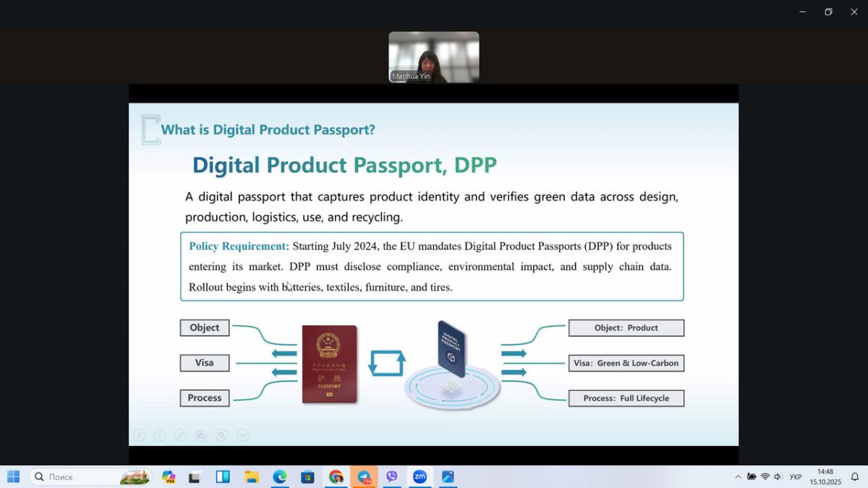Click the see all slides icon
Viewport: 868px width, 488px height.
pyautogui.click(x=201, y=435)
